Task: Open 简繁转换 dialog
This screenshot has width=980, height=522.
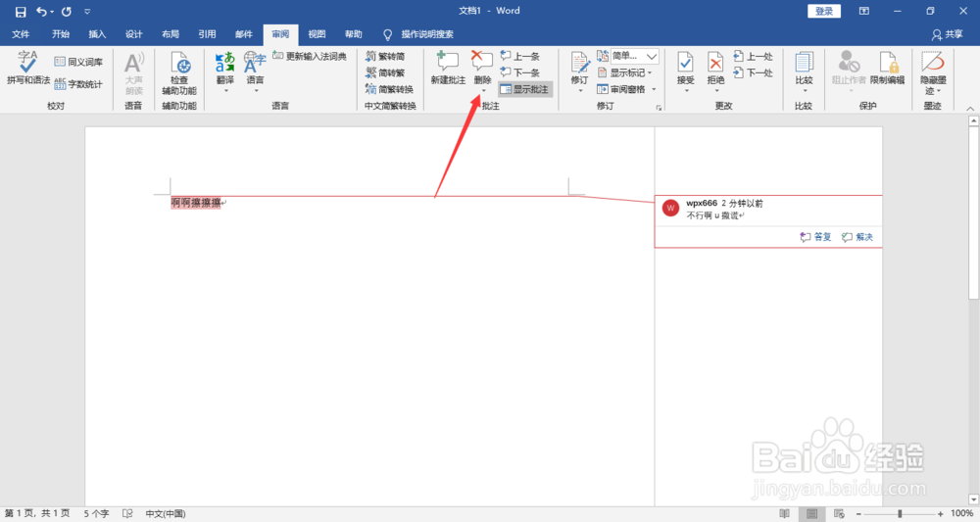Action: coord(390,89)
